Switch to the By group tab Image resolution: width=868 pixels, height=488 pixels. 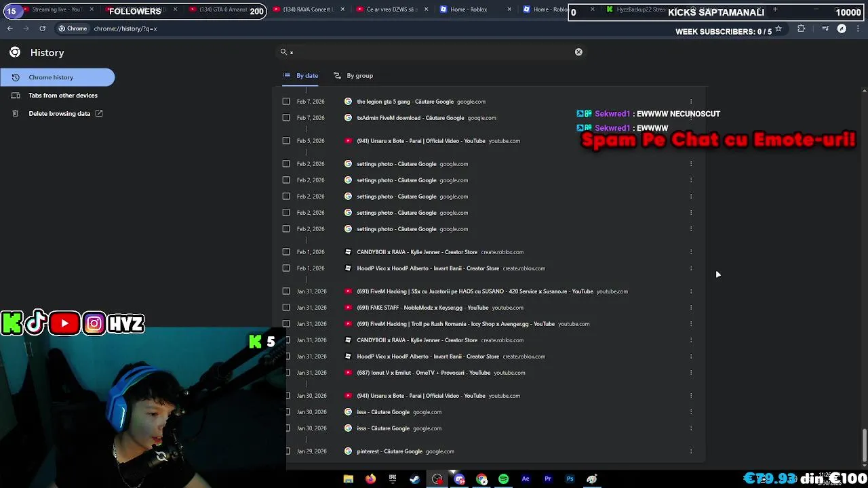353,76
